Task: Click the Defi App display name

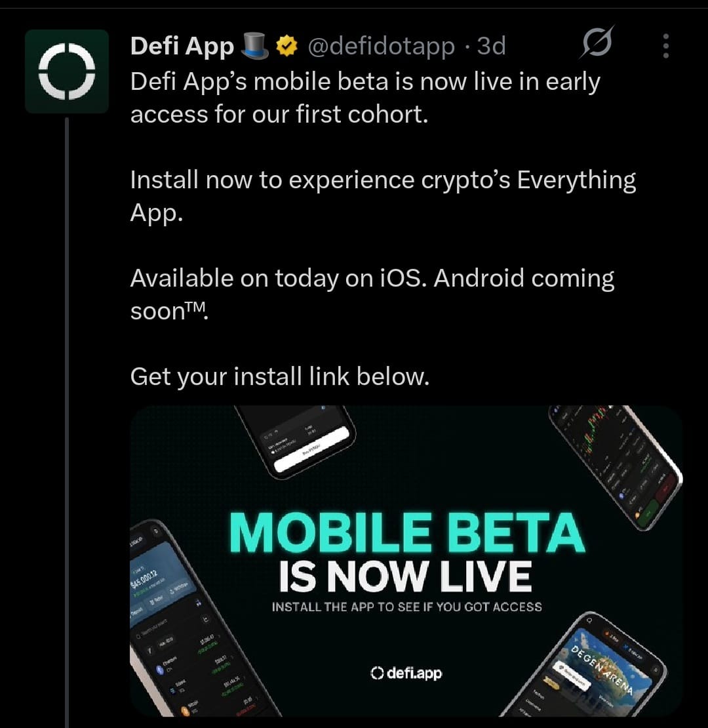Action: click(182, 47)
